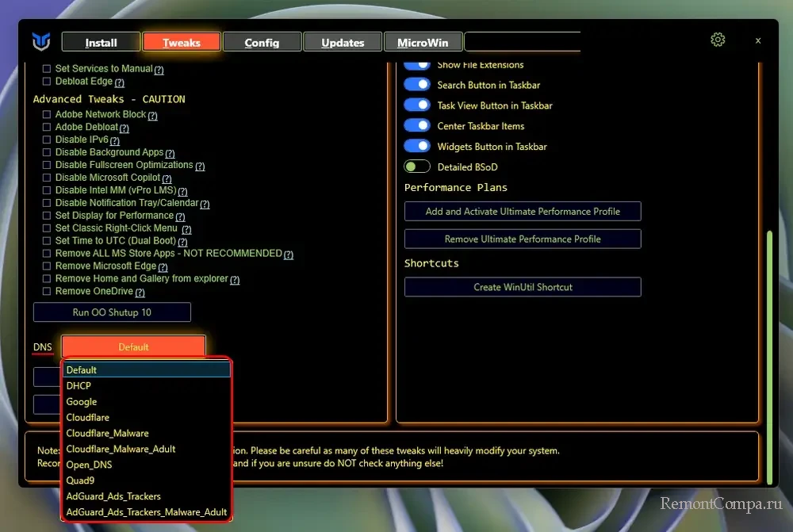Image resolution: width=793 pixels, height=532 pixels.
Task: Toggle Center Taskbar Items switch
Action: (417, 125)
